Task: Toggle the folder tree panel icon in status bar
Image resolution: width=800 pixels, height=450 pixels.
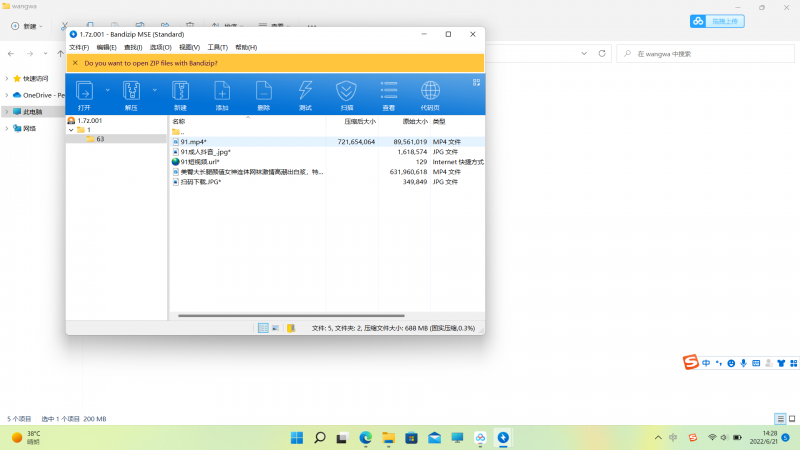Action: [291, 327]
